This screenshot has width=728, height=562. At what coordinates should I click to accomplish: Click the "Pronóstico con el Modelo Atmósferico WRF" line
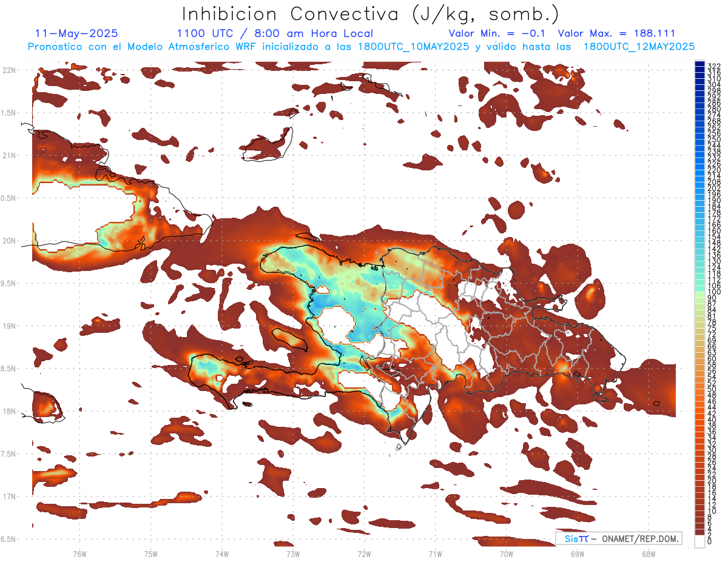click(x=362, y=47)
